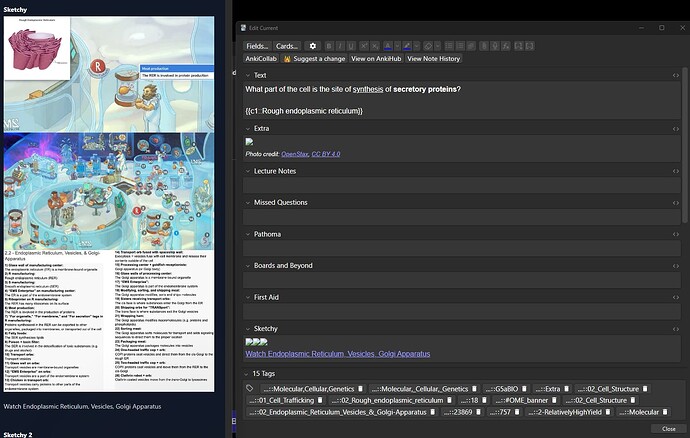The width and height of the screenshot is (690, 438).
Task: Click View Note History button
Action: (433, 59)
